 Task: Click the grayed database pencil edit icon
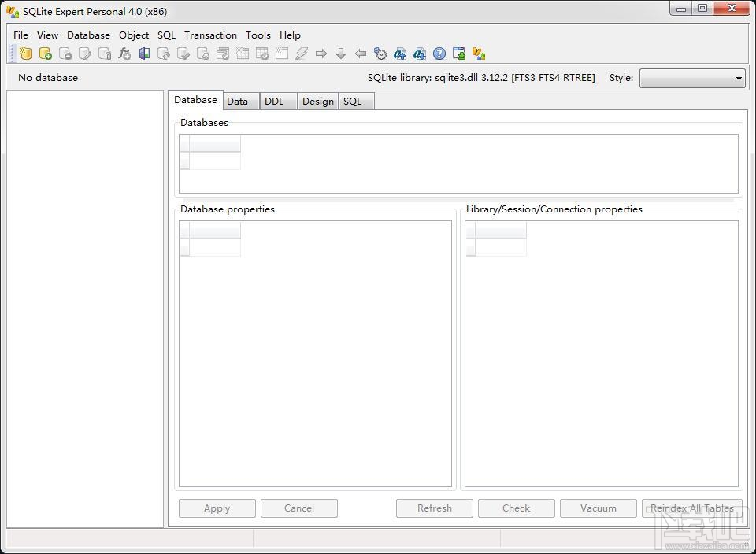coord(85,54)
